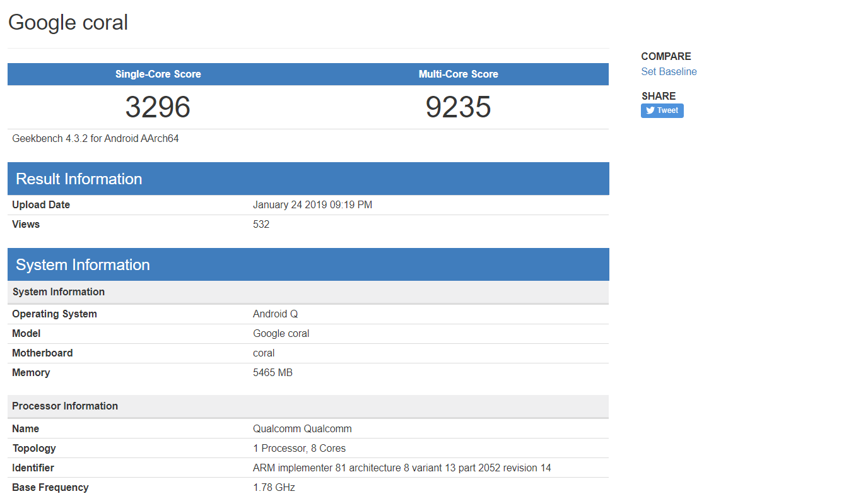Click the Geekbench 4.3.2 version text
Screen dimensions: 868x501
coord(95,138)
